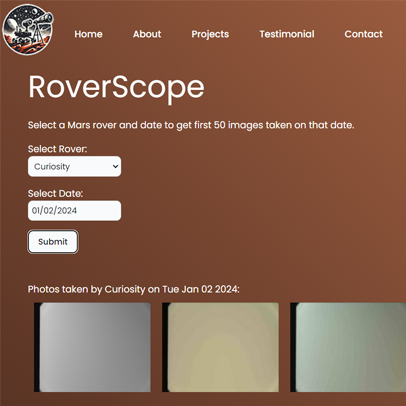Submit the rover and date form
This screenshot has width=406, height=406.
(53, 242)
